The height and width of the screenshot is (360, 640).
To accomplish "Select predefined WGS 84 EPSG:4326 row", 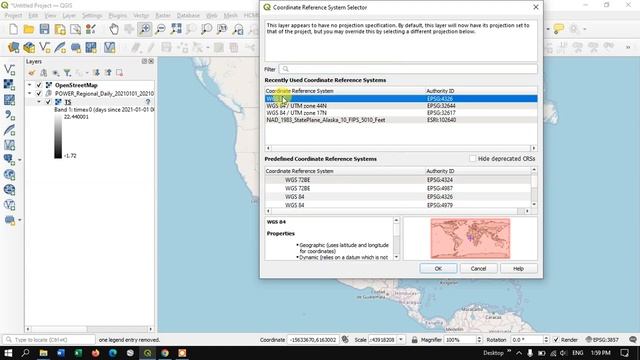I will click(398, 197).
